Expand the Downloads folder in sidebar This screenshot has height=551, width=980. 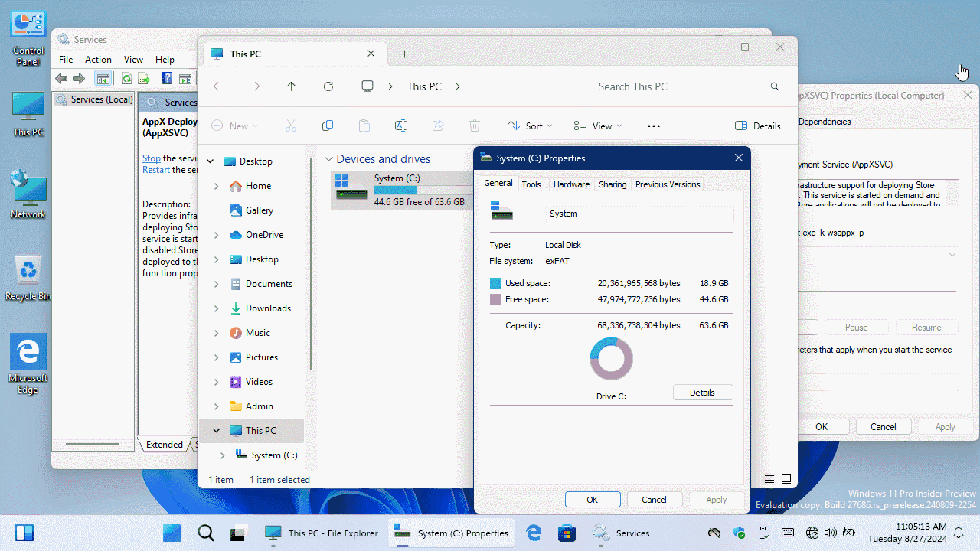216,308
